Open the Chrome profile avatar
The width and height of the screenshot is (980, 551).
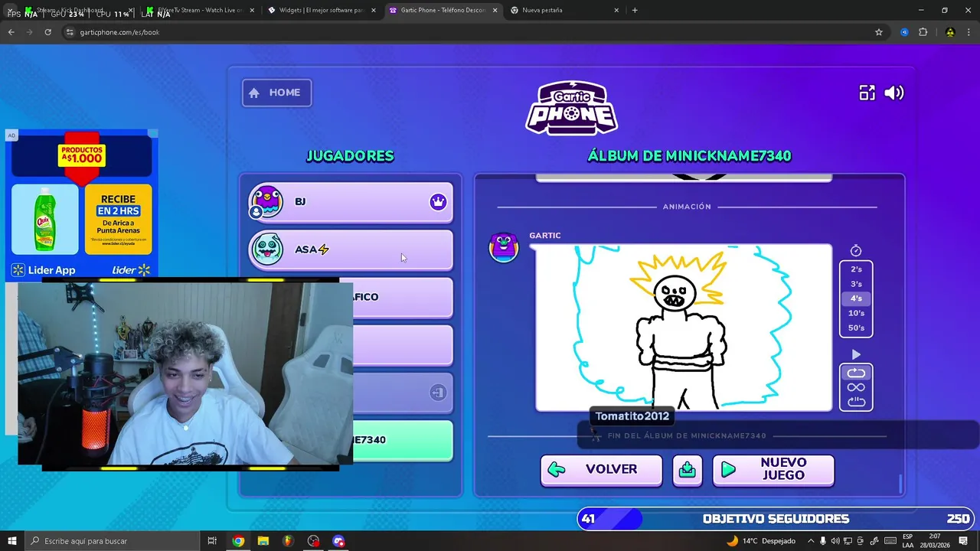click(950, 32)
